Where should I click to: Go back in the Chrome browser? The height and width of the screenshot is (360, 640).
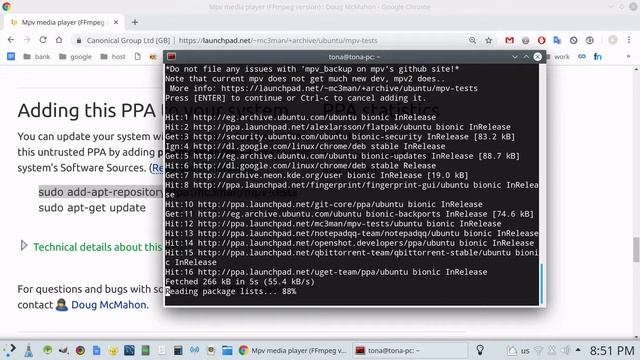click(11, 40)
